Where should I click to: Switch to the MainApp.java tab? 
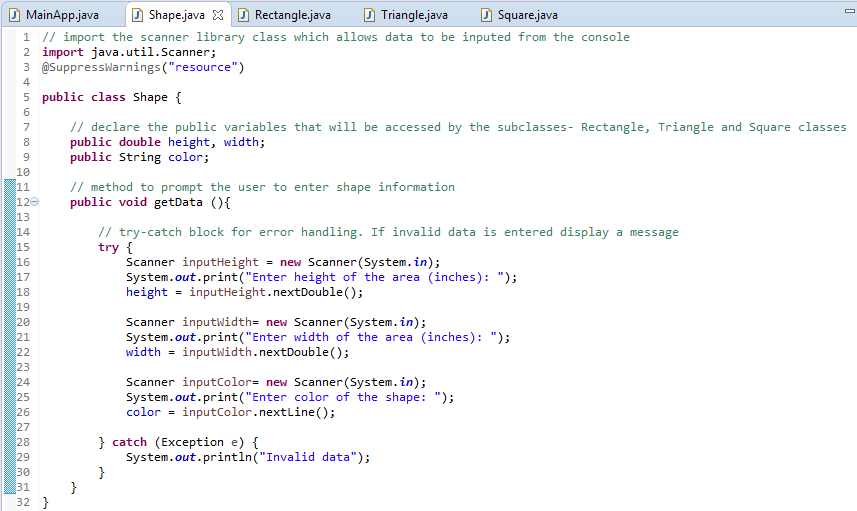click(61, 15)
